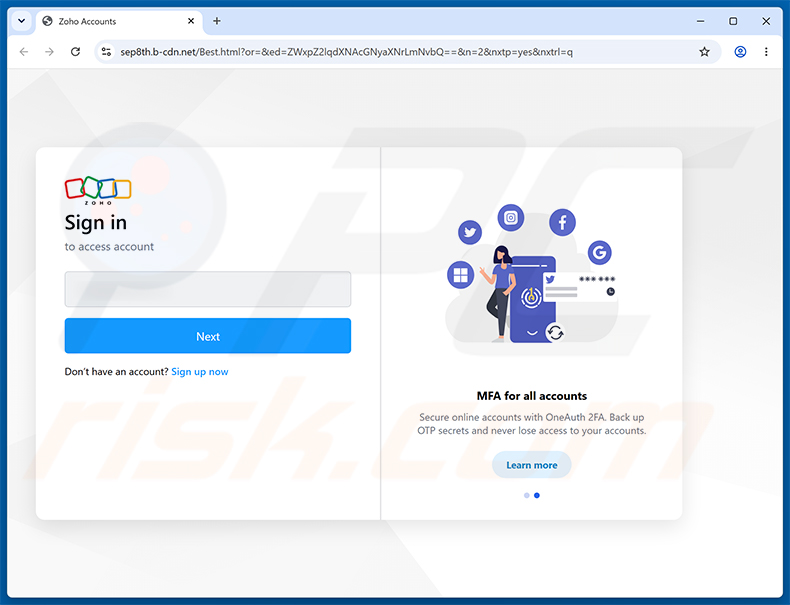Image resolution: width=790 pixels, height=605 pixels.
Task: Click the 'Sign in' heading text
Action: 96,223
